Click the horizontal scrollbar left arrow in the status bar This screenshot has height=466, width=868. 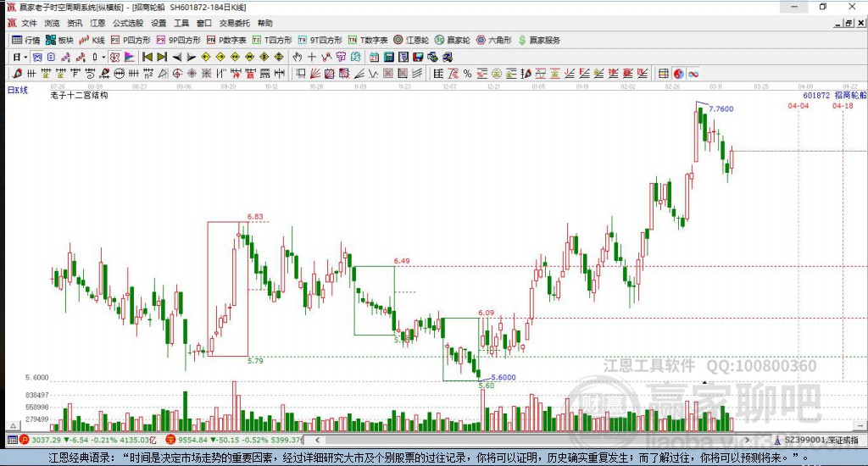tap(317, 440)
